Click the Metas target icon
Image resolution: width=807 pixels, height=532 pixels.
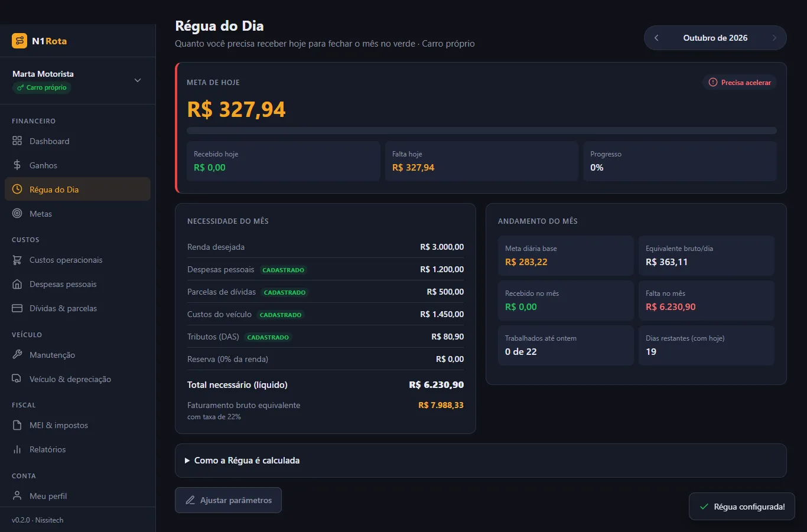pyautogui.click(x=17, y=214)
